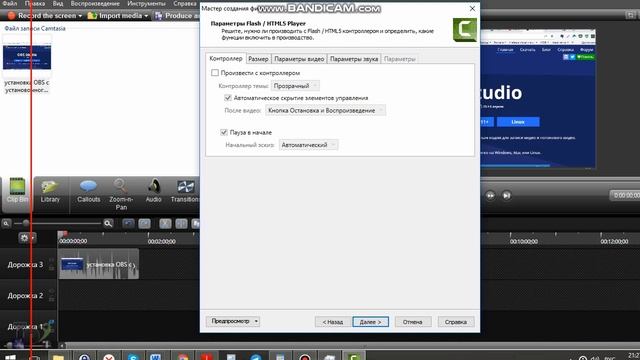Click the preview canvas video frame
The image size is (640, 360).
tap(538, 99)
